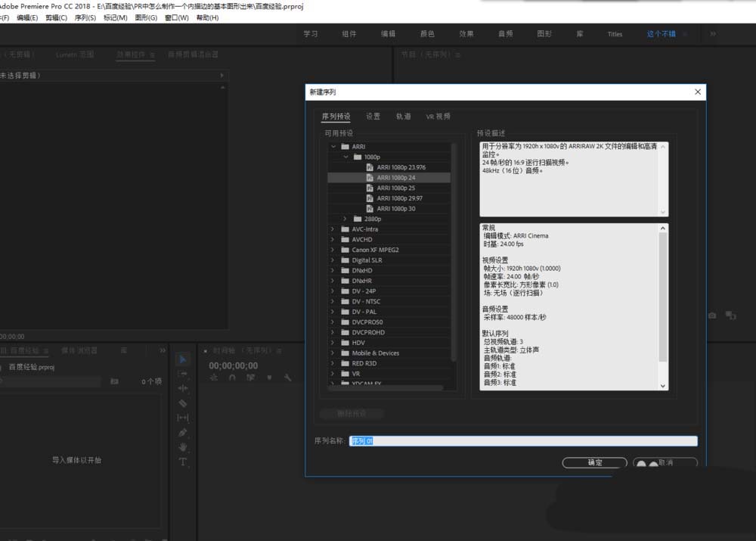Select the Slip tool
The height and width of the screenshot is (541, 756).
pyautogui.click(x=183, y=418)
